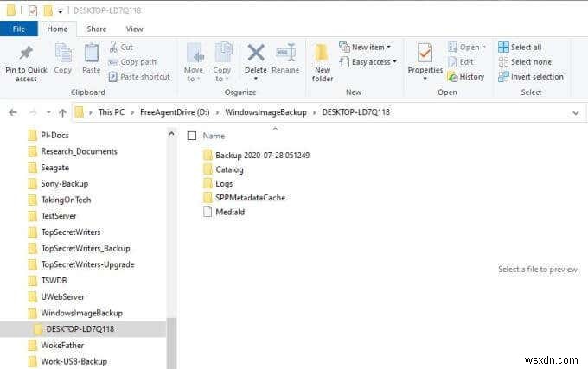
Task: Click the Cut scissors icon
Action: click(x=113, y=48)
